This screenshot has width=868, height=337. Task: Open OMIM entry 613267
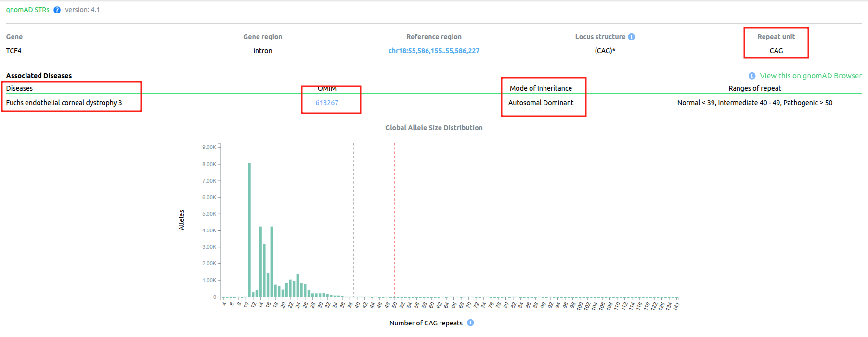point(327,103)
